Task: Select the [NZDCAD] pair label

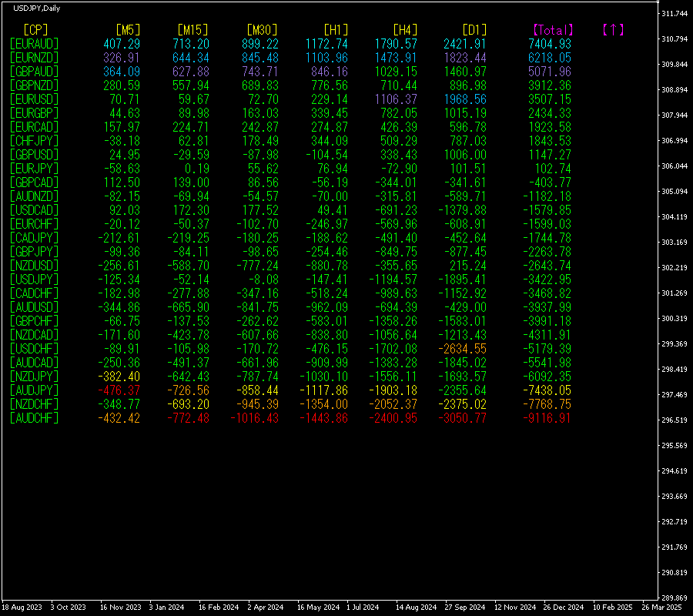Action: [34, 334]
